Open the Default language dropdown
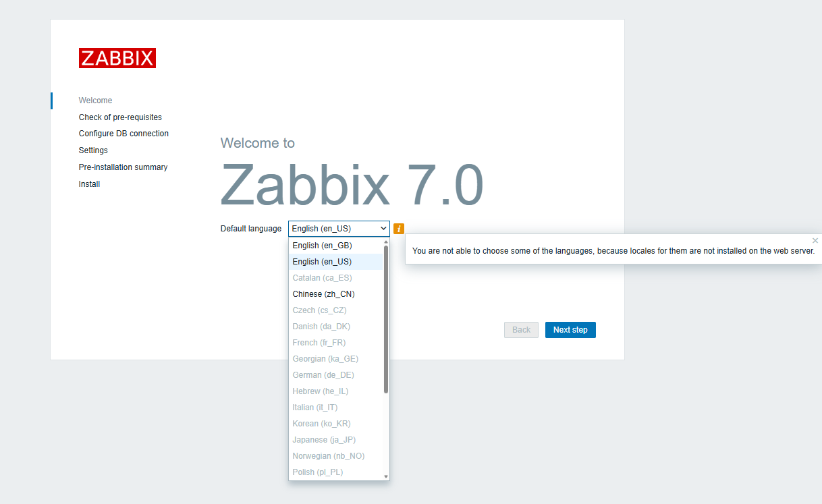The height and width of the screenshot is (504, 822). click(x=339, y=229)
